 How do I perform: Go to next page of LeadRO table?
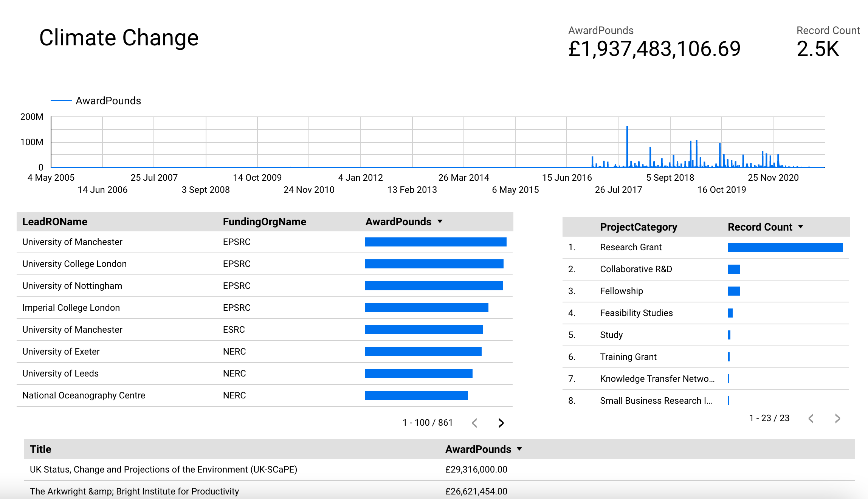click(x=501, y=423)
